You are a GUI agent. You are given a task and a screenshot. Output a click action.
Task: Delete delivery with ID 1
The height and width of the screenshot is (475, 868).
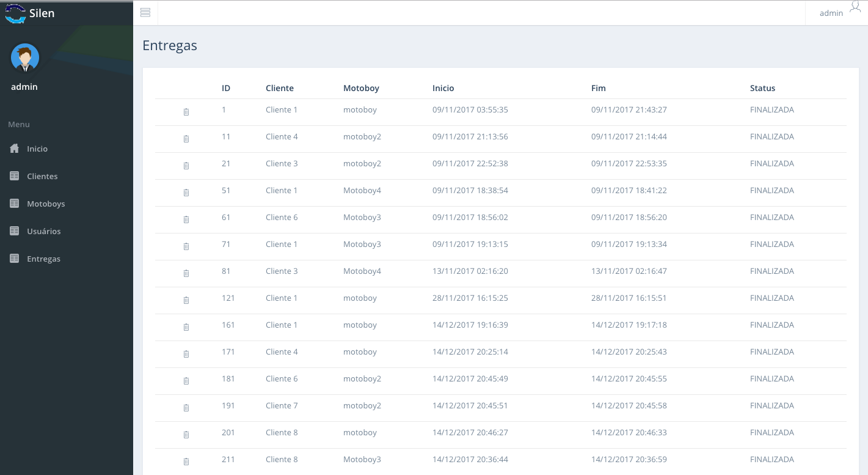coord(186,112)
